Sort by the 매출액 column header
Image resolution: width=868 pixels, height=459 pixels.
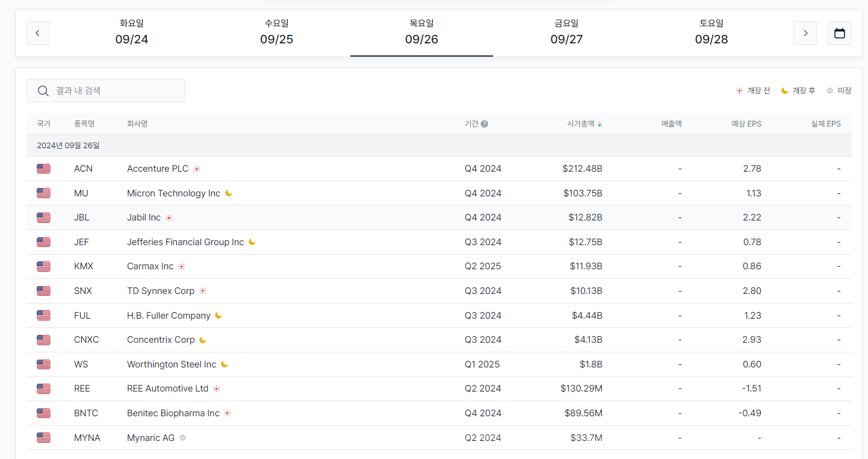coord(671,124)
